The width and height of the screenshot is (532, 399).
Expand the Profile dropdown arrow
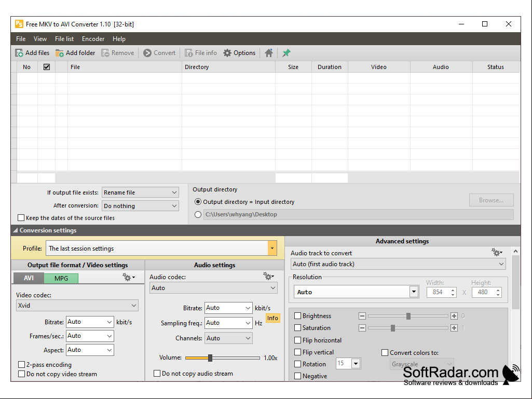(272, 249)
